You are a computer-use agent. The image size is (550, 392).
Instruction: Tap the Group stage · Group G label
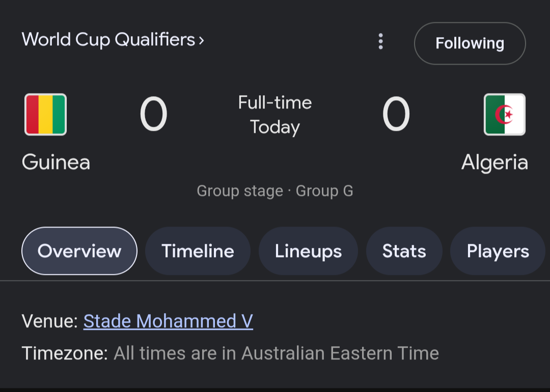tap(275, 191)
